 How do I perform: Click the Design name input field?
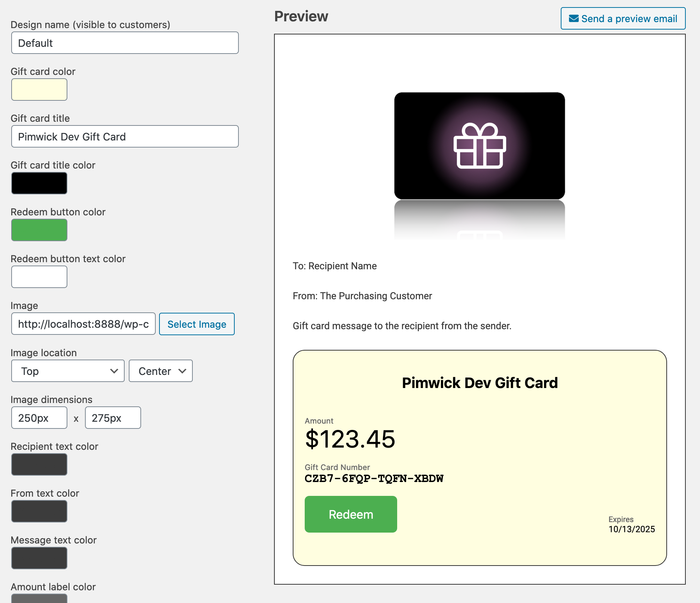point(125,43)
